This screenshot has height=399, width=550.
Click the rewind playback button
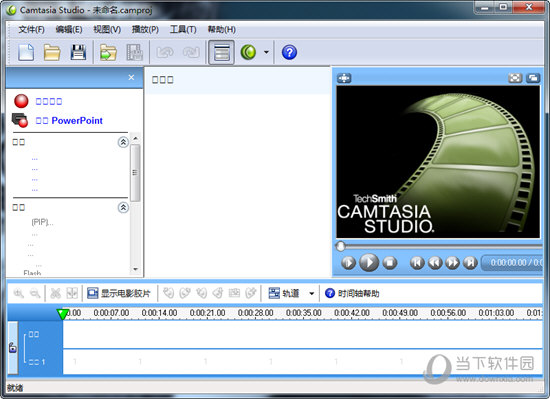pyautogui.click(x=435, y=263)
